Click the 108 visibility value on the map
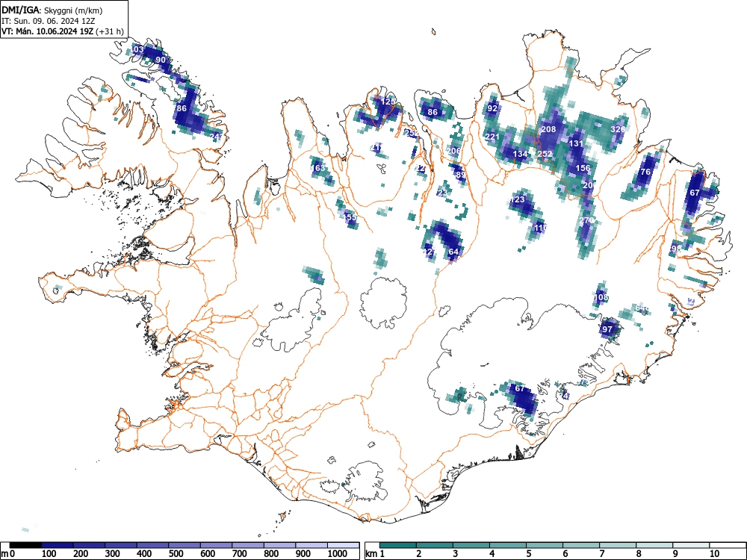 [x=601, y=298]
